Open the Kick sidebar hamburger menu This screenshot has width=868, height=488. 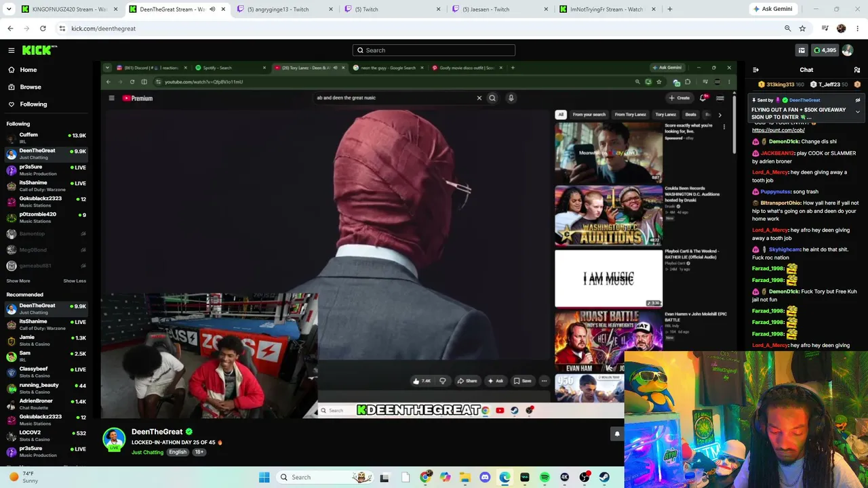coord(12,50)
